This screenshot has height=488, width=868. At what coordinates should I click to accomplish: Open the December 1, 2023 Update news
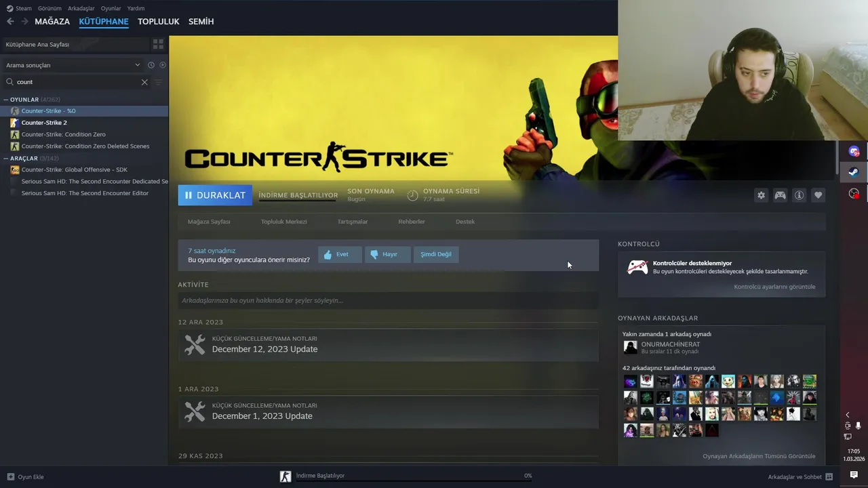coord(388,411)
